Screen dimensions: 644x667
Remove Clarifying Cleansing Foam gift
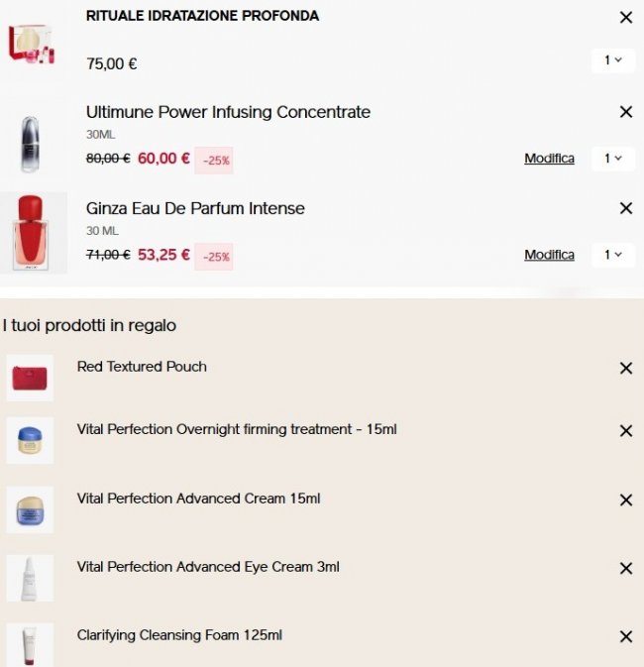[x=625, y=637]
